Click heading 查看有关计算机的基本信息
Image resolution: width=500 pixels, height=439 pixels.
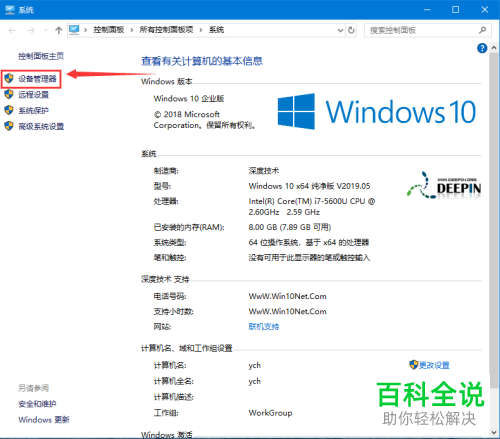coord(202,61)
